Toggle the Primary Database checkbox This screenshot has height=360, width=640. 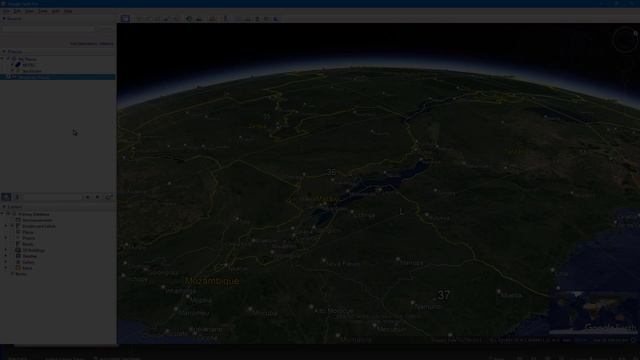[8, 214]
